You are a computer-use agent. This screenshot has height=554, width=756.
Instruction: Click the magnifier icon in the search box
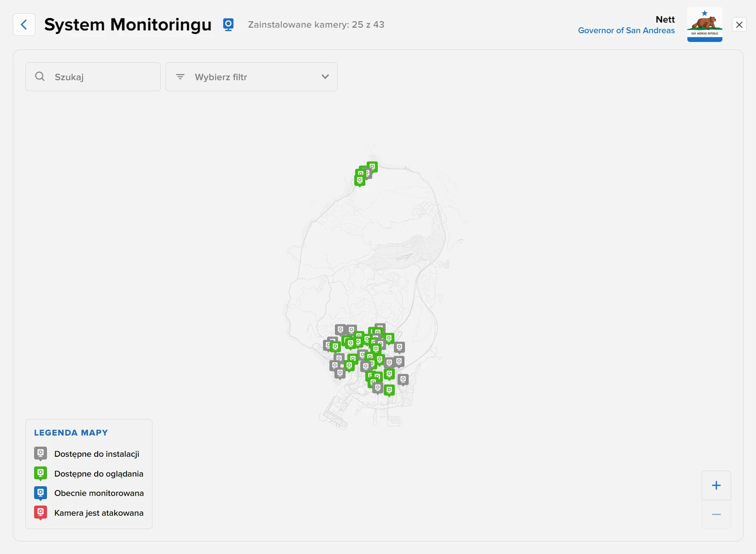coord(40,77)
